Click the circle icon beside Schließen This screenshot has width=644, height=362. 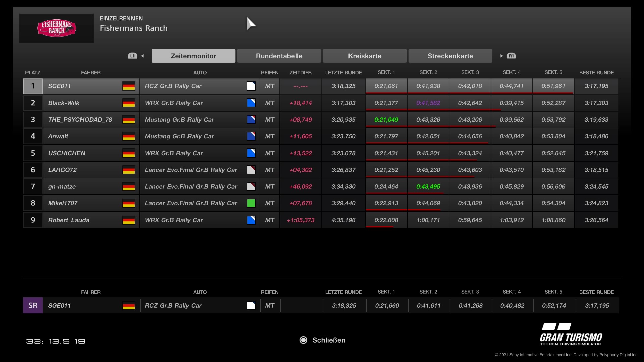click(x=303, y=340)
